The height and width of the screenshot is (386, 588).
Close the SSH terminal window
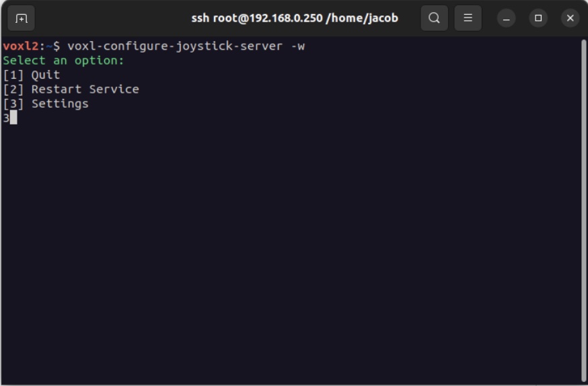point(570,18)
